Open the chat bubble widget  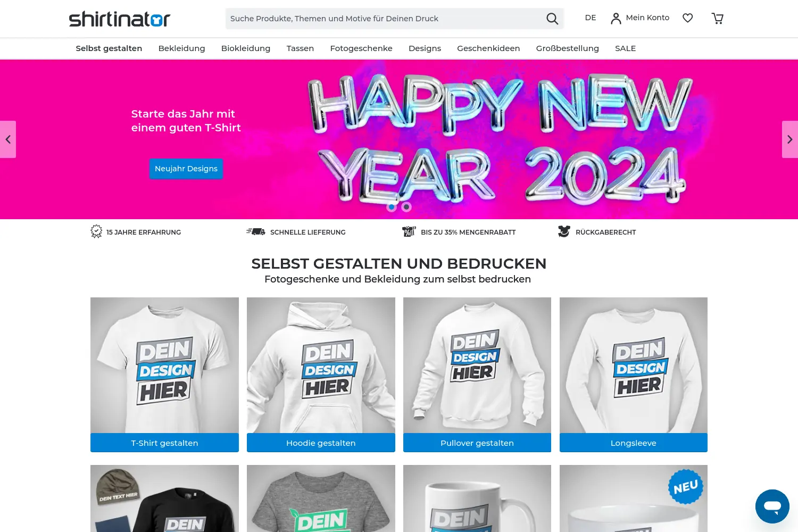point(772,506)
